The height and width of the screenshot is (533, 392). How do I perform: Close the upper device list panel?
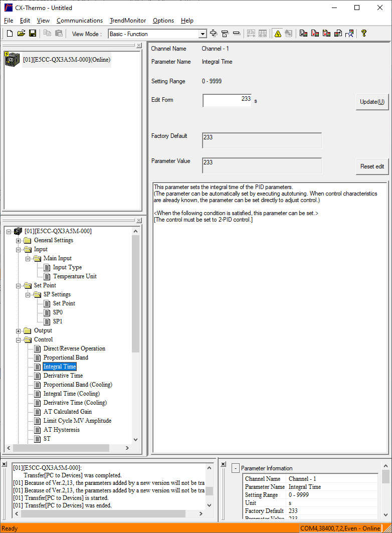(139, 45)
